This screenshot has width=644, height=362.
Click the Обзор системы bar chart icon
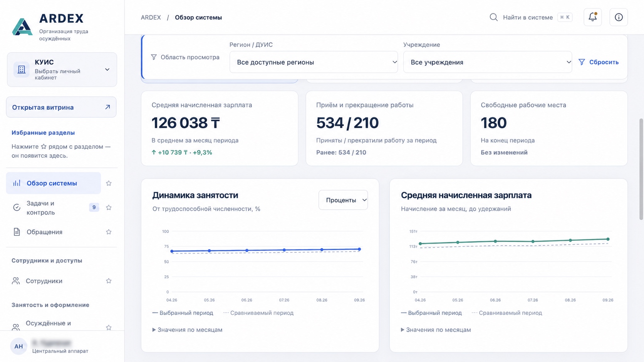17,183
